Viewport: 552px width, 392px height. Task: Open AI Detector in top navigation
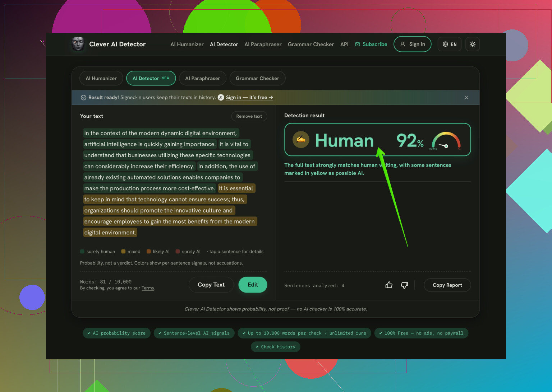coord(224,45)
